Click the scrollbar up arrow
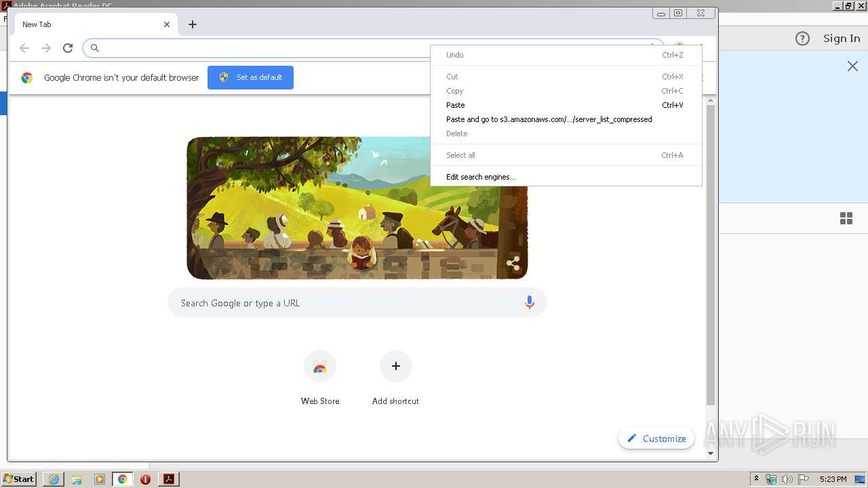The width and height of the screenshot is (868, 488). [711, 100]
